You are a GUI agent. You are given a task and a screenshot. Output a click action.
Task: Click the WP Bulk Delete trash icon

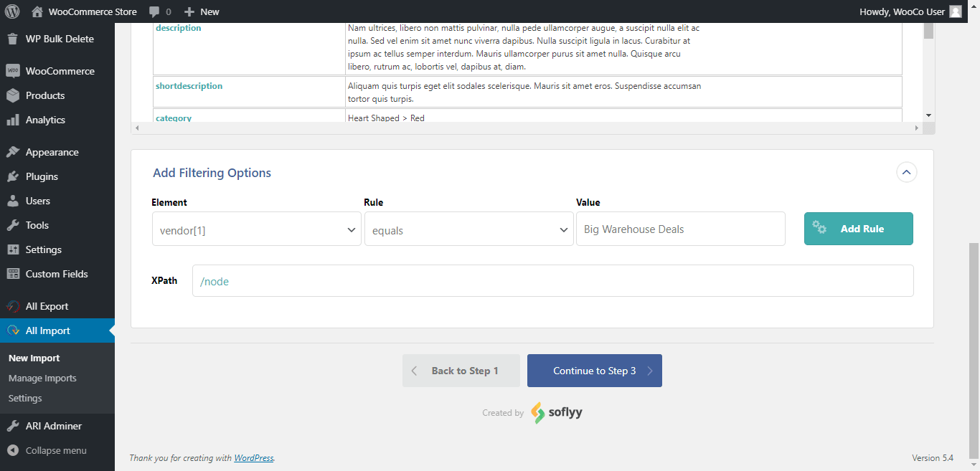tap(13, 39)
